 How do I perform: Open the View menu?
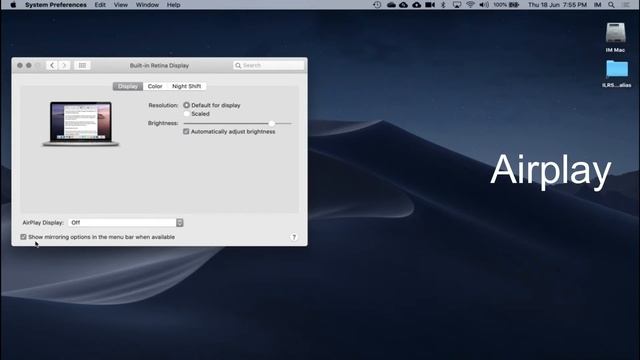[x=120, y=5]
